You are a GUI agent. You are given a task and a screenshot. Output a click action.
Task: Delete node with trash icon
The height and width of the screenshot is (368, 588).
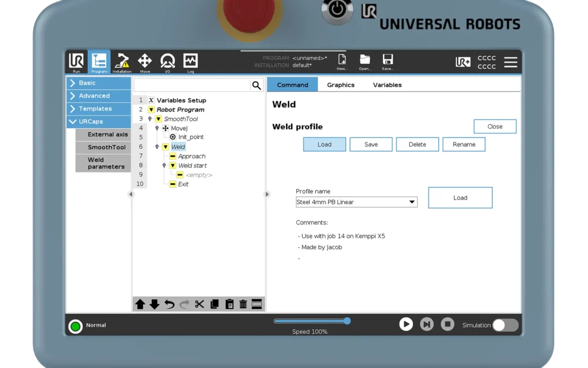[x=243, y=304]
